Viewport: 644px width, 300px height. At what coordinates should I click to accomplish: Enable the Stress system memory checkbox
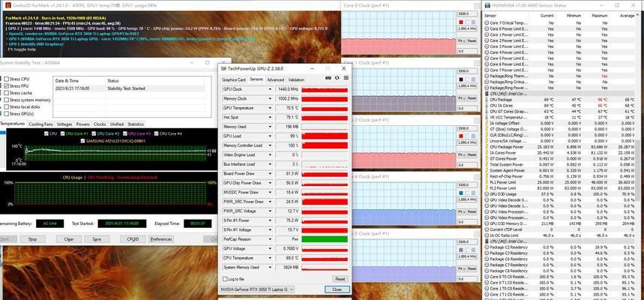[x=6, y=100]
